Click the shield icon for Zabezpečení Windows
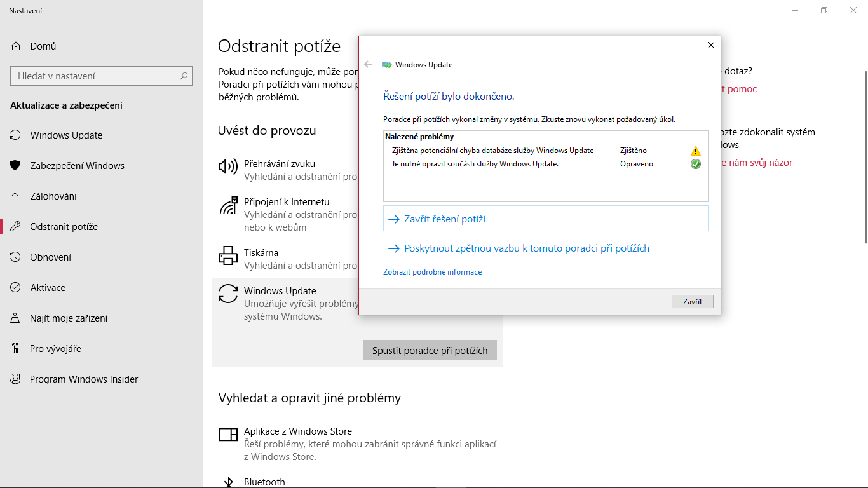Image resolution: width=868 pixels, height=488 pixels. pyautogui.click(x=16, y=166)
